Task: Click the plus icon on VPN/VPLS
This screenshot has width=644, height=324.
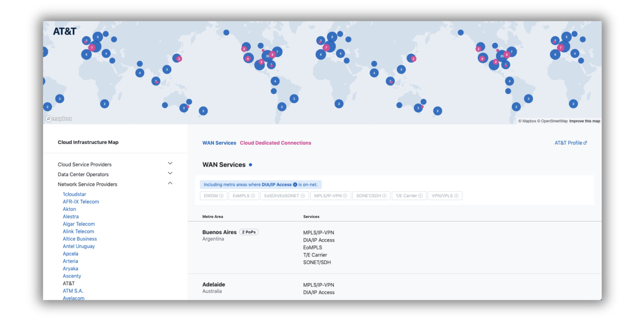Action: point(456,196)
